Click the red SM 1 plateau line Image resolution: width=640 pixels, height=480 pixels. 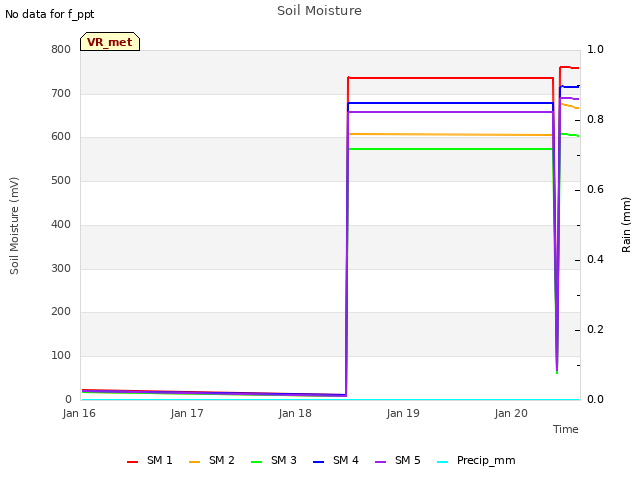tap(451, 78)
